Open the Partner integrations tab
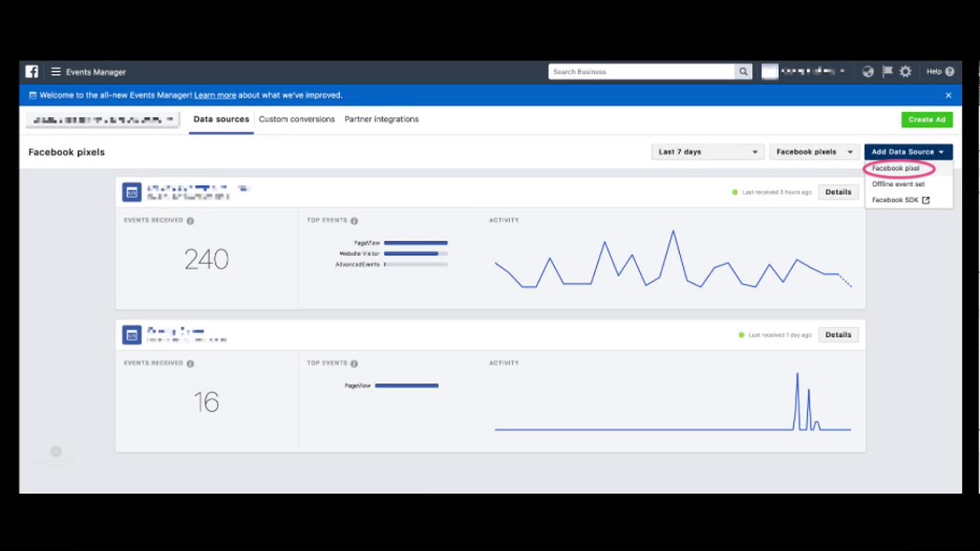The height and width of the screenshot is (551, 980). [381, 119]
